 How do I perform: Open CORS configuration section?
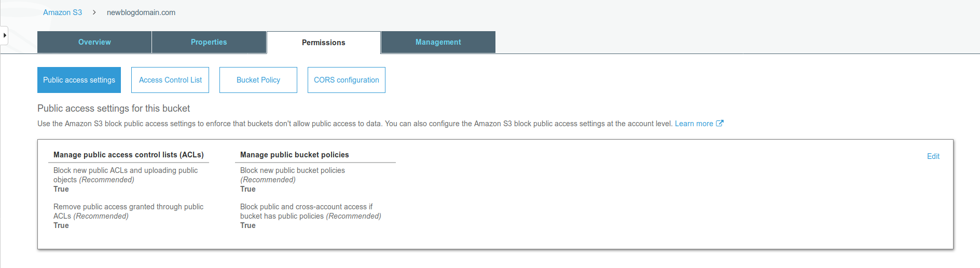coord(347,80)
